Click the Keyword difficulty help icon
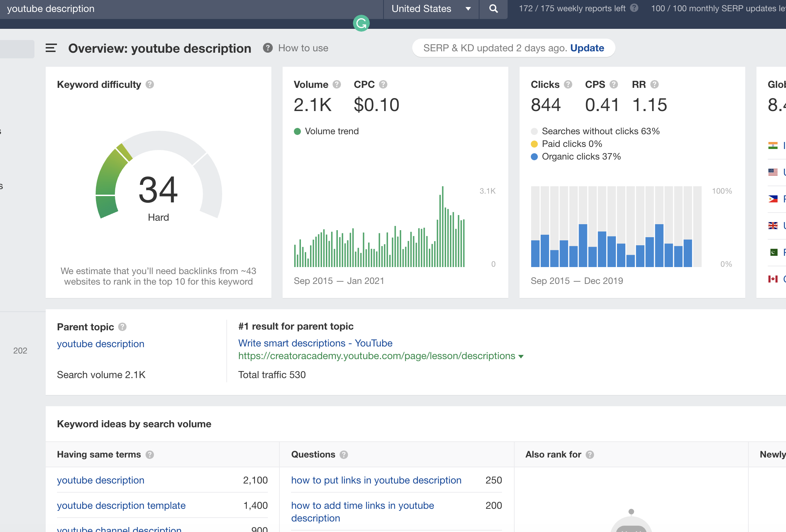786x532 pixels. (x=150, y=85)
